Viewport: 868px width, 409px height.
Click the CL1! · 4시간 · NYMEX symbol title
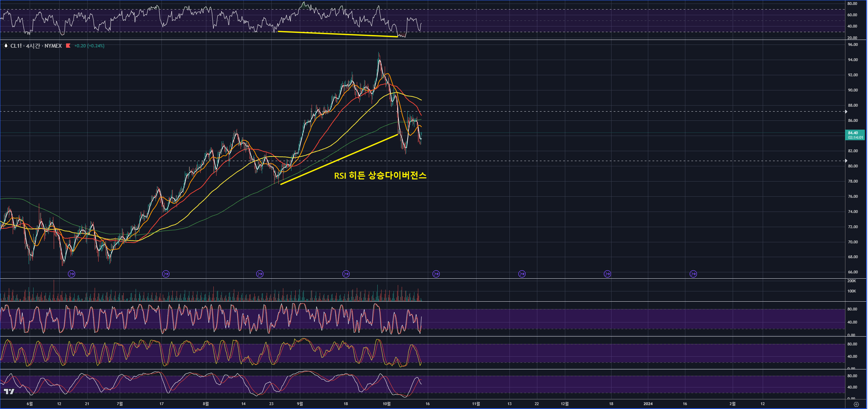coord(36,46)
